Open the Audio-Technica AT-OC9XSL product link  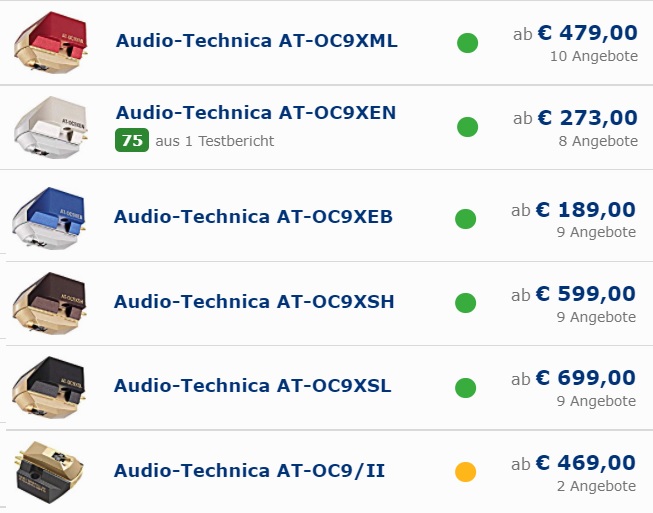(253, 386)
